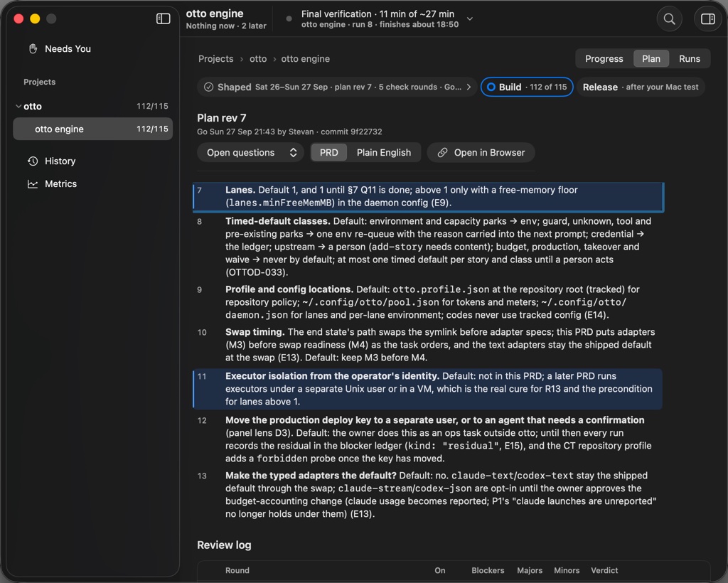This screenshot has width=728, height=583.
Task: Click the Needs You hand icon
Action: [33, 49]
